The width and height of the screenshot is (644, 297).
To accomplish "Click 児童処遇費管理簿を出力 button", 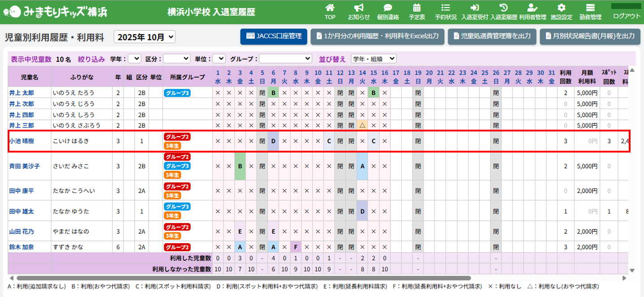I will 492,36.
